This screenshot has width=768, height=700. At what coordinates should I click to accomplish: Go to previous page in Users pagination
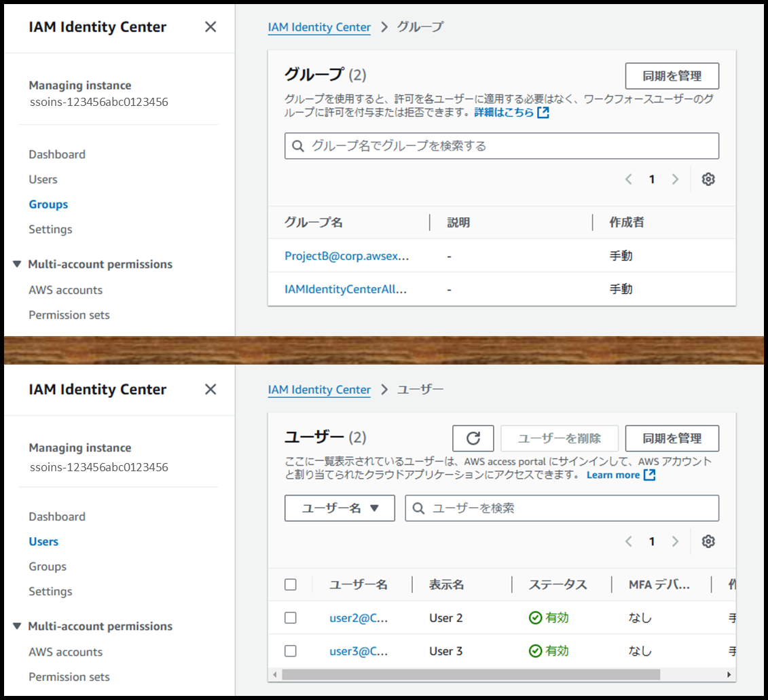pos(629,541)
